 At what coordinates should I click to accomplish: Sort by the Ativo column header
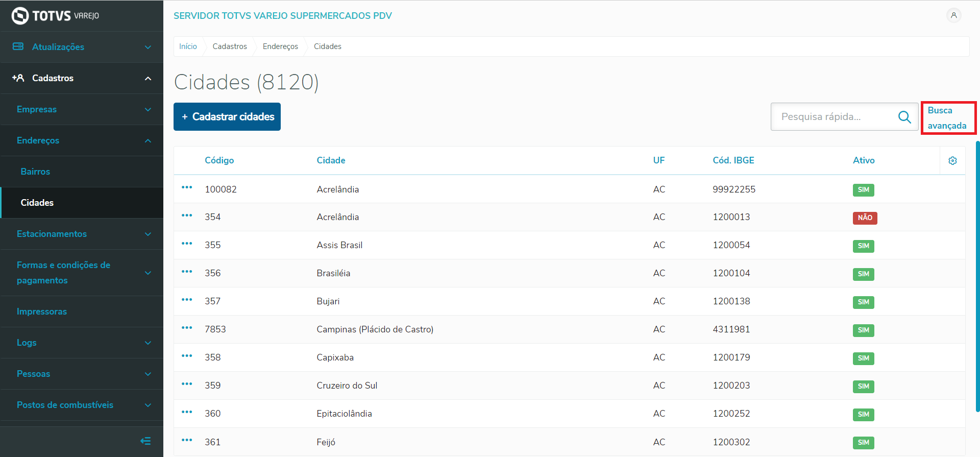point(864,160)
